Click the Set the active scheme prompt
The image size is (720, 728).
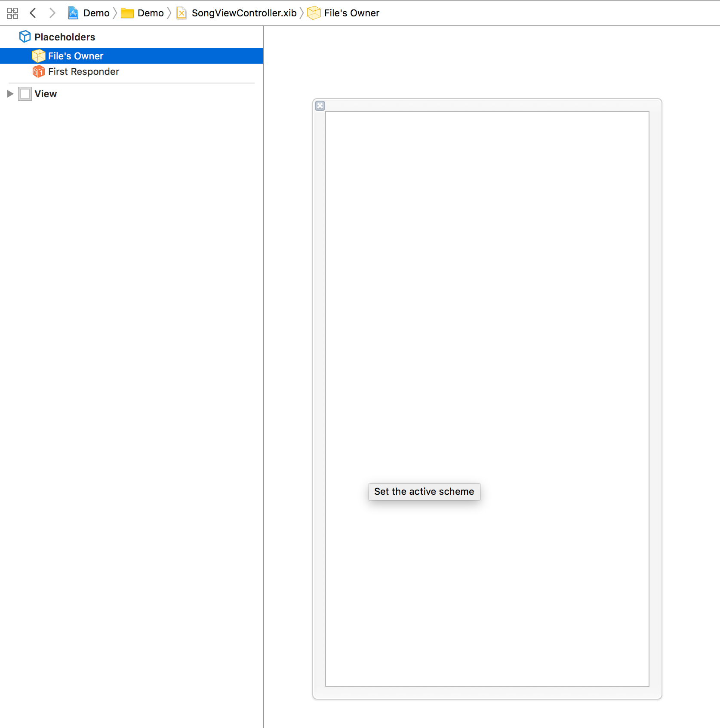424,491
